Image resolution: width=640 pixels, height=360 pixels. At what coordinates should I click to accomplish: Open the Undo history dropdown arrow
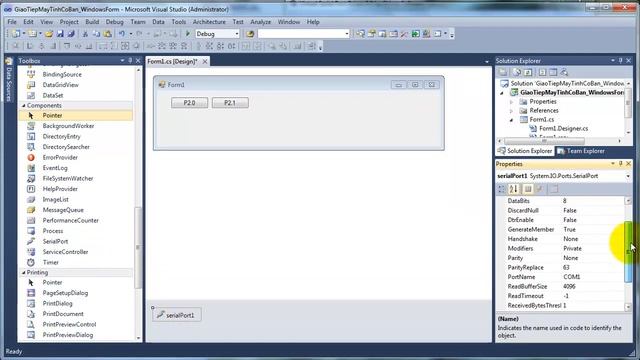point(131,33)
